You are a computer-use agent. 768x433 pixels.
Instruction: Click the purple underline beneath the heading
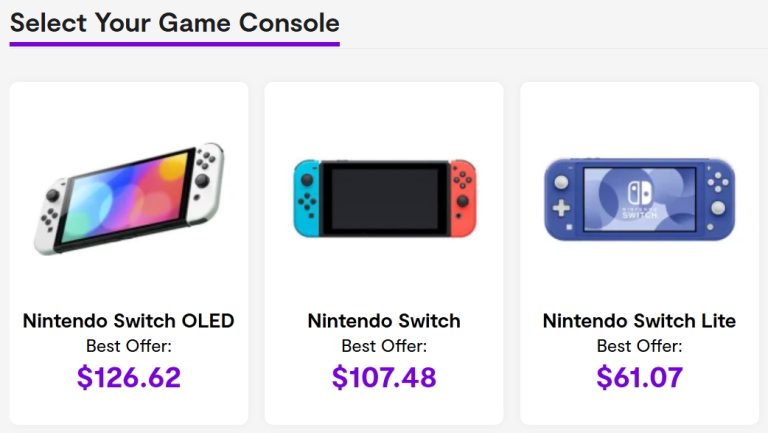coord(175,44)
